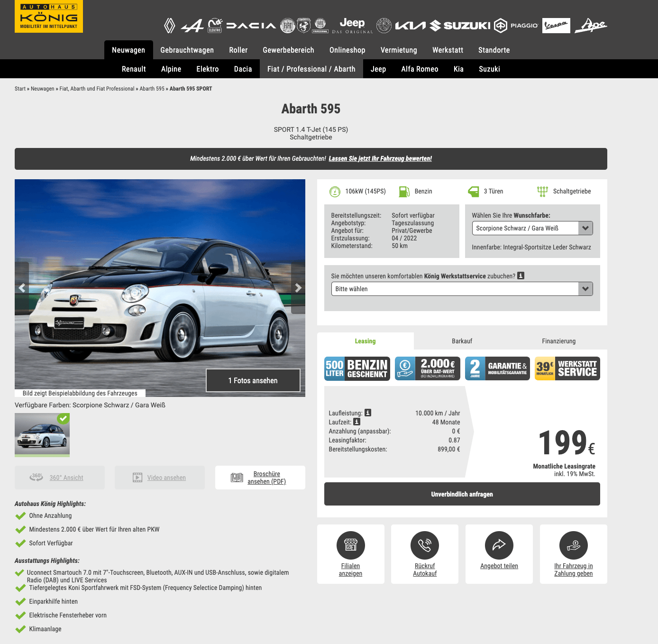The height and width of the screenshot is (644, 658).
Task: Click the Unverbindlich anfragen button
Action: pos(462,494)
